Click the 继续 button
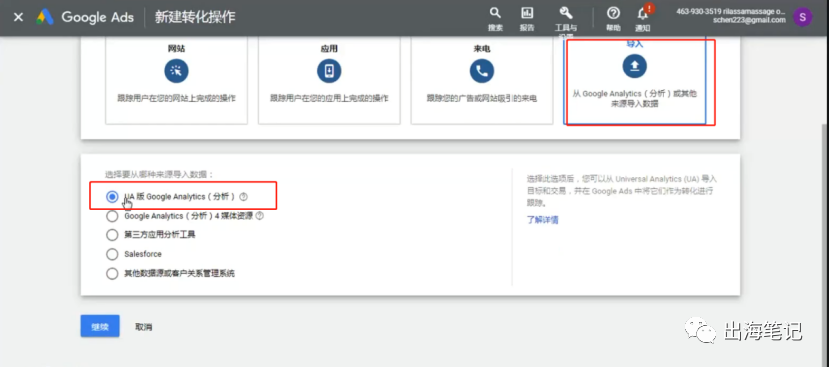This screenshot has width=829, height=367. [x=100, y=326]
